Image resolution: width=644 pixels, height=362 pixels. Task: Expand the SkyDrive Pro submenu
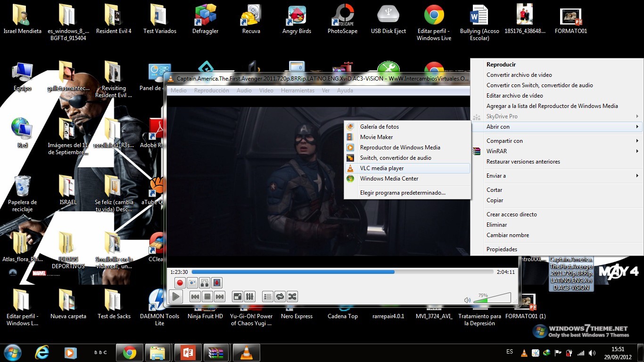click(557, 116)
